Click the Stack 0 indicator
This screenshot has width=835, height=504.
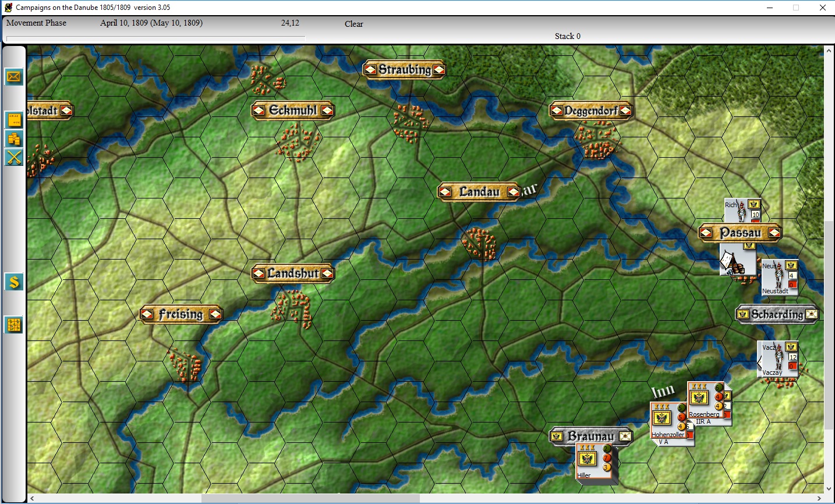567,36
